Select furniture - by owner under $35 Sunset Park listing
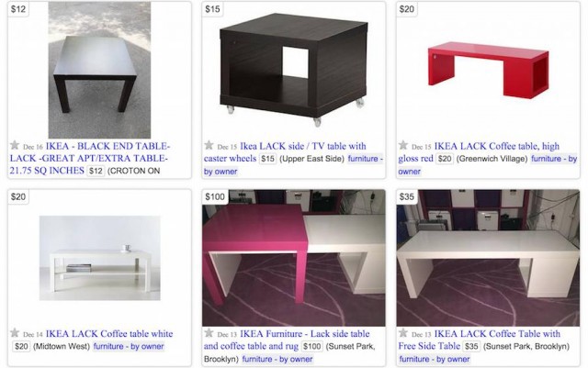The height and width of the screenshot is (368, 588). click(435, 359)
